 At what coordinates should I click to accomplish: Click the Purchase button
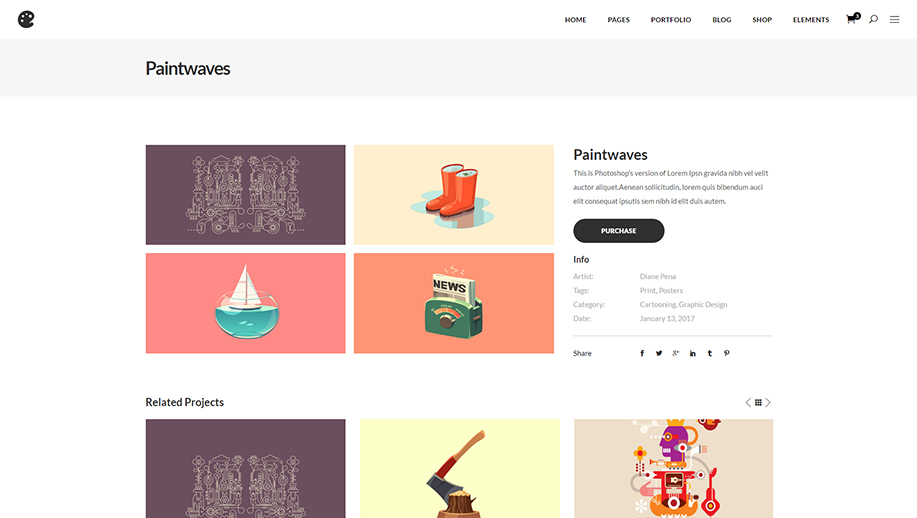[619, 231]
